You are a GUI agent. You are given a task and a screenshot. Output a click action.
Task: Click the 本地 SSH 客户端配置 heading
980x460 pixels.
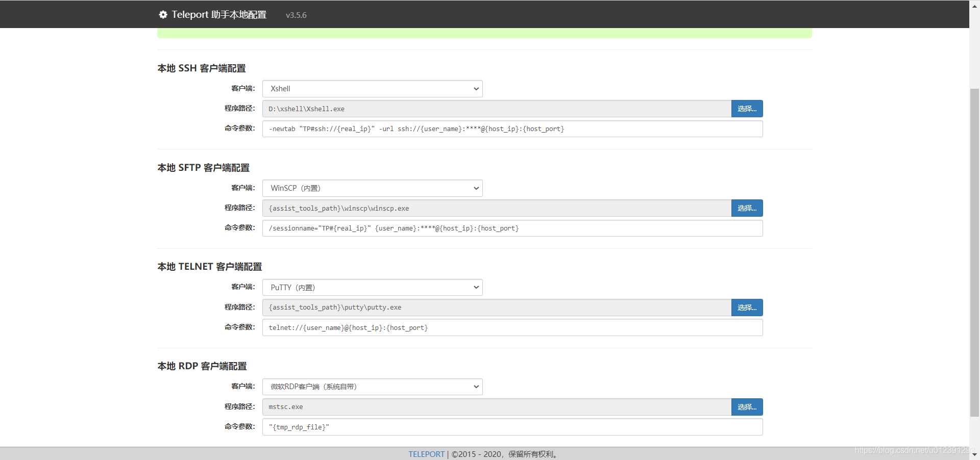coord(202,68)
